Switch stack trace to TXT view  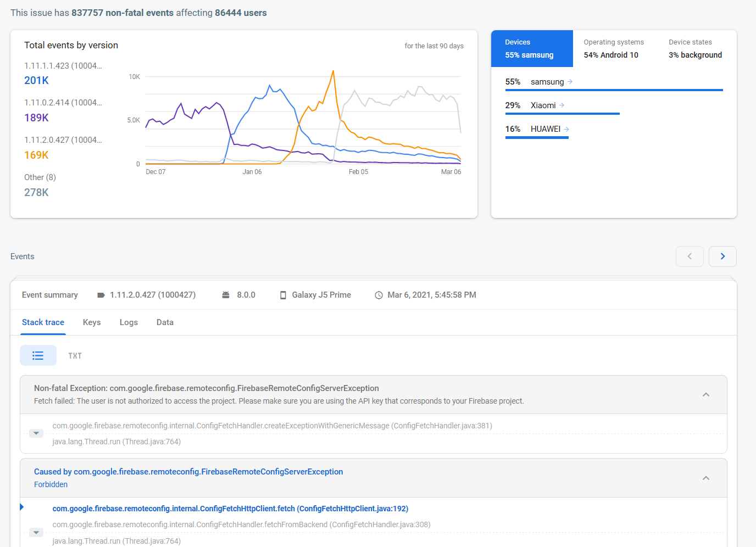[75, 356]
